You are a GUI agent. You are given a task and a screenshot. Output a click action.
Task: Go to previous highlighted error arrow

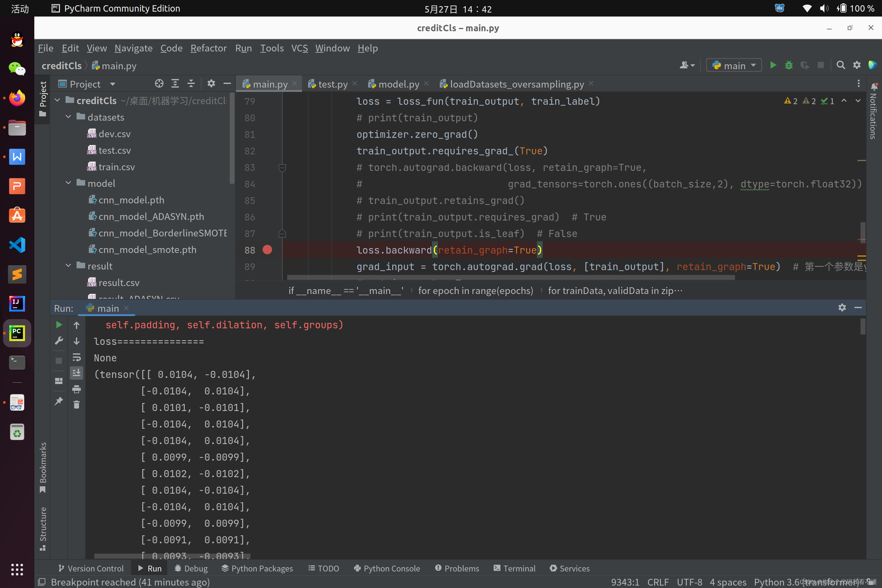click(844, 101)
